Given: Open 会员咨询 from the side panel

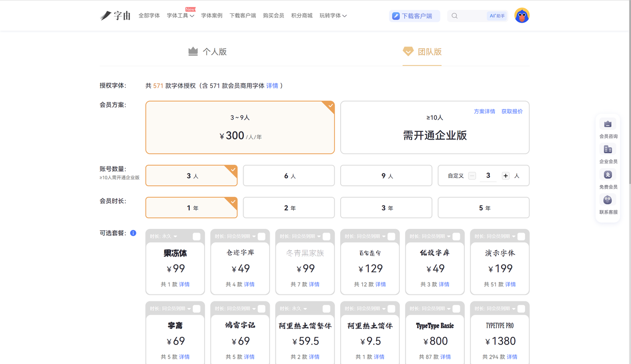Looking at the screenshot, I should pyautogui.click(x=608, y=125).
